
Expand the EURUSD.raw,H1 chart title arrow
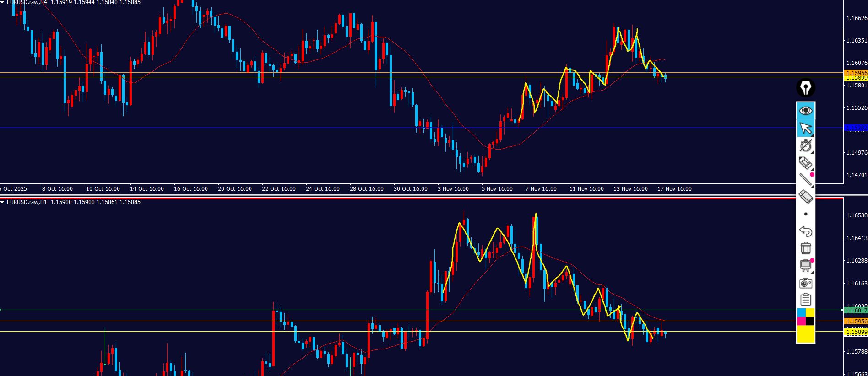pyautogui.click(x=3, y=202)
